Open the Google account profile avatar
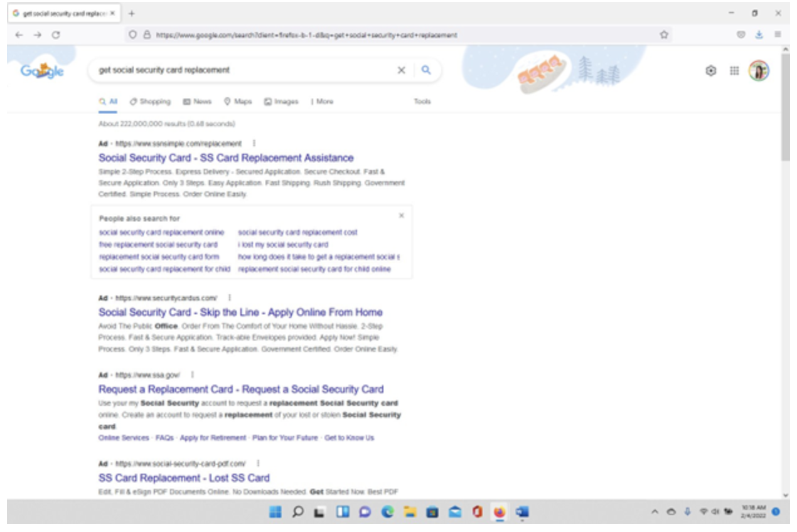 pos(759,71)
